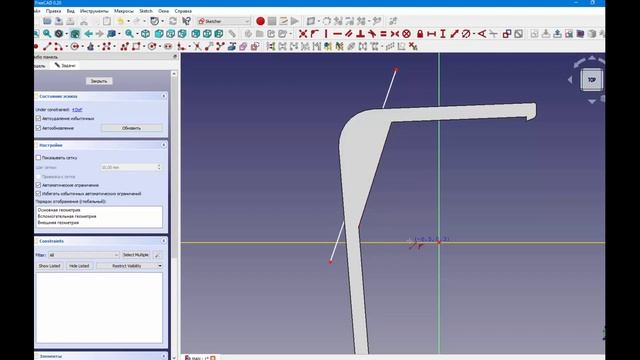Click the 'Закрыть' button

[x=99, y=81]
